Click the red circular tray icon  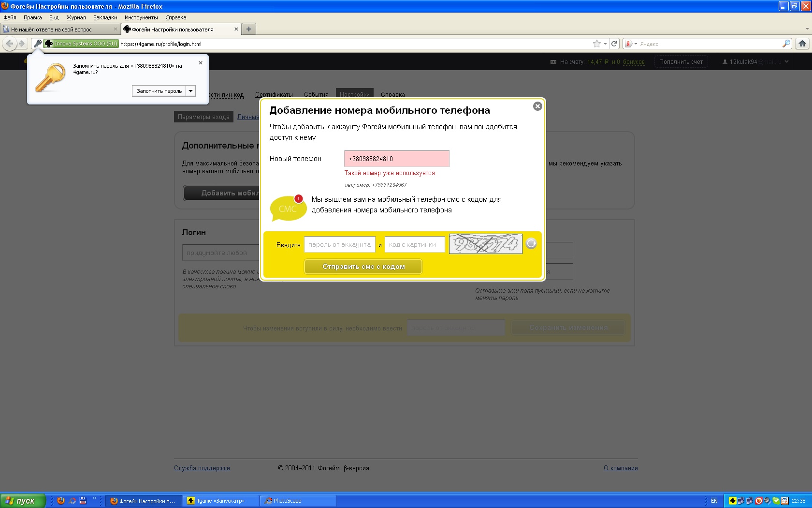(759, 501)
